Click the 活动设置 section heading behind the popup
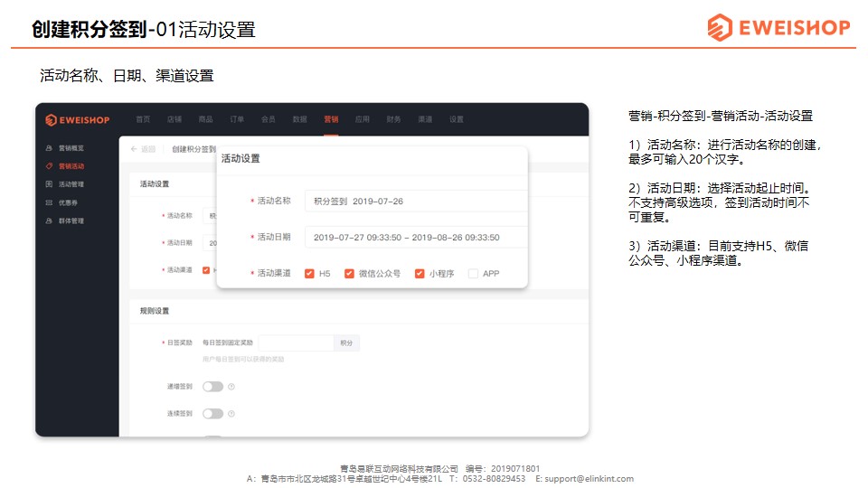Screen dimensions: 868x488 (155, 183)
